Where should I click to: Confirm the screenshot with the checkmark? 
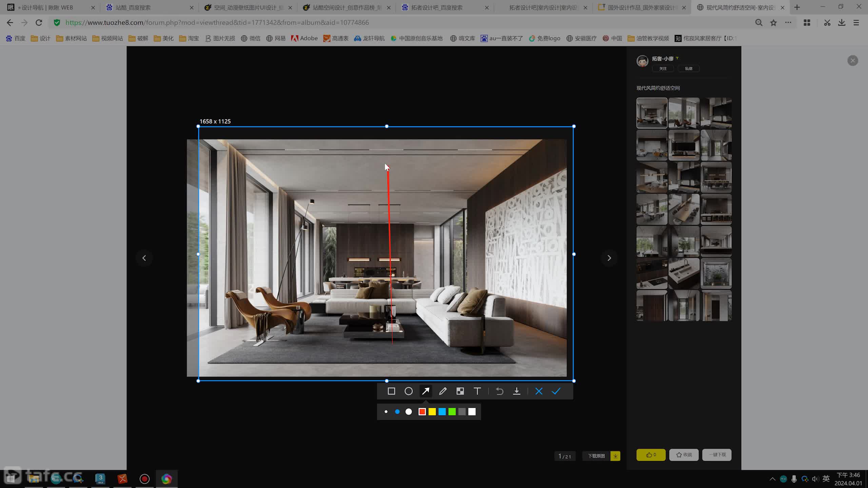pos(556,391)
